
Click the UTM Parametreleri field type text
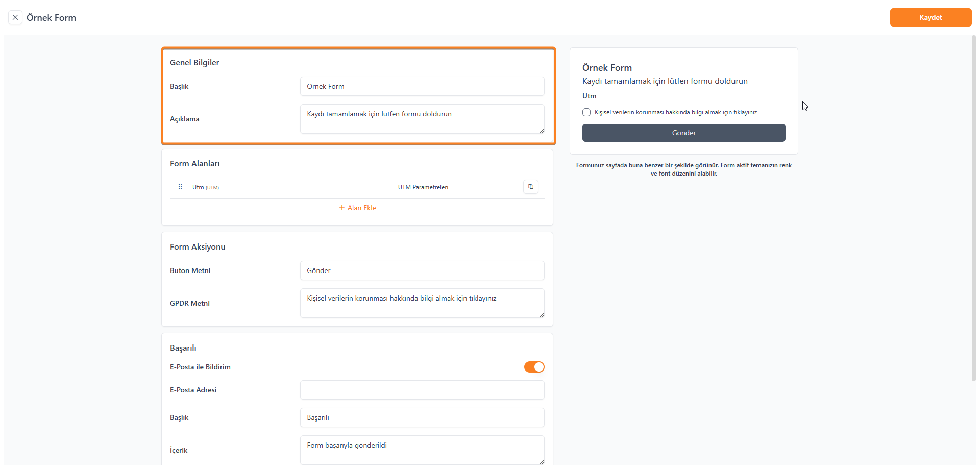pos(423,187)
